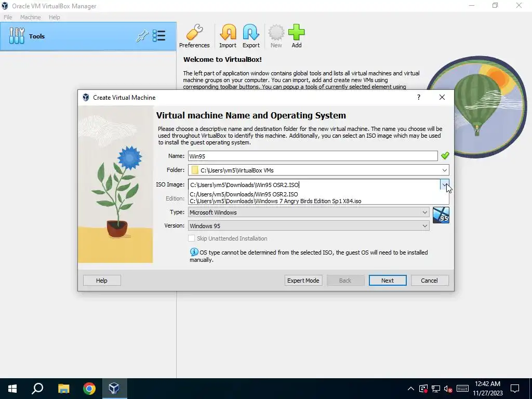
Task: Show hidden system tray icons
Action: point(410,389)
